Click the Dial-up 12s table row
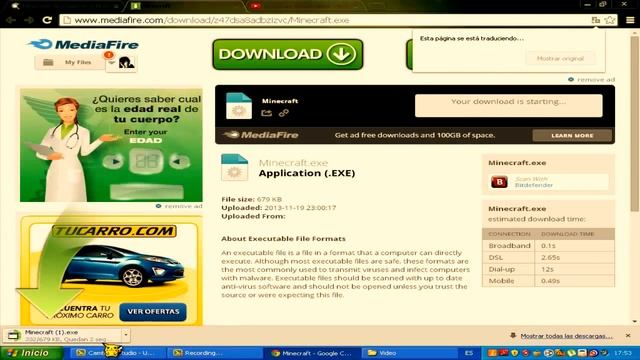Image resolution: width=640 pixels, height=360 pixels. 548,269
